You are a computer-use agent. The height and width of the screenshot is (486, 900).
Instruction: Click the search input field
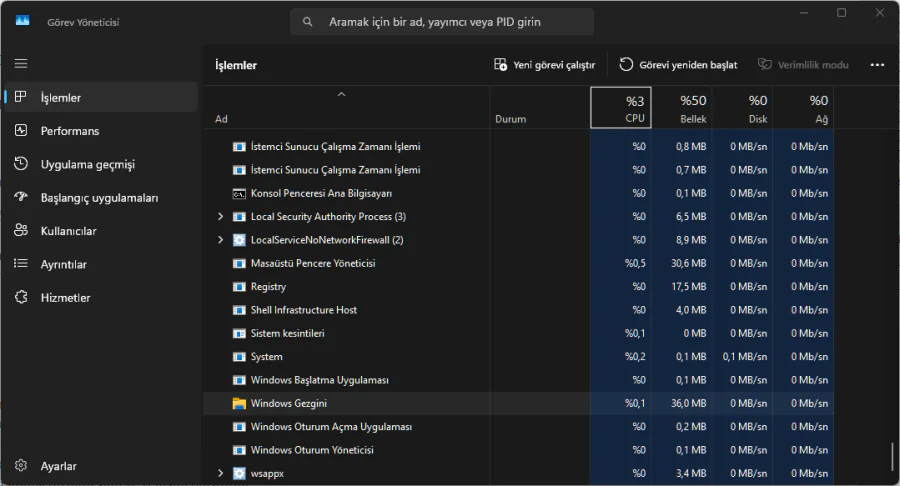442,22
